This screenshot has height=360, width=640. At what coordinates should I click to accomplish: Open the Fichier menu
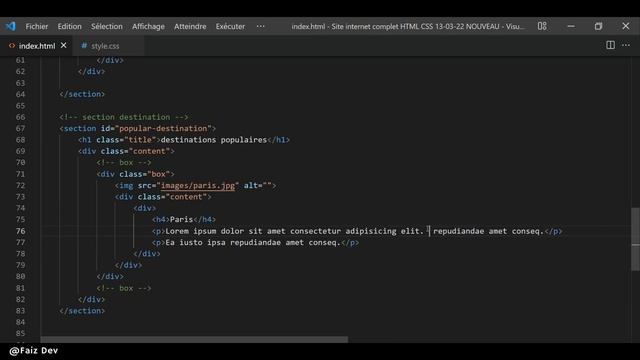37,26
